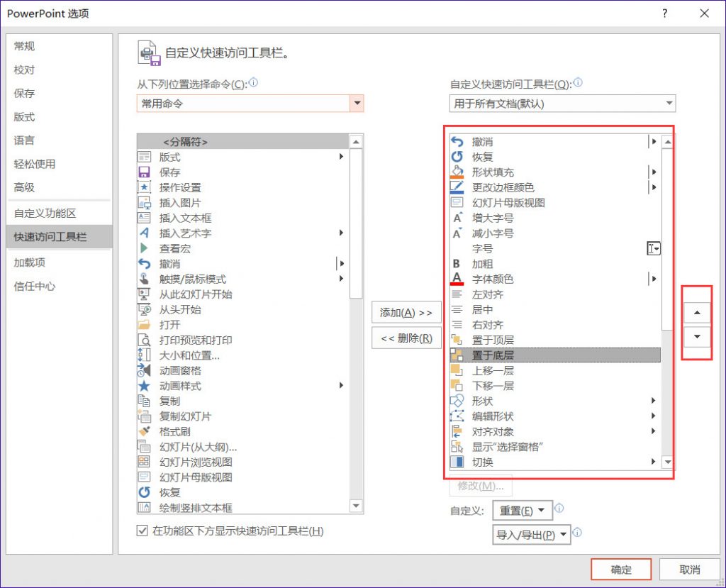Click the 显示"选择窗格" icon
Viewport: 726px width, 588px height.
[x=457, y=447]
